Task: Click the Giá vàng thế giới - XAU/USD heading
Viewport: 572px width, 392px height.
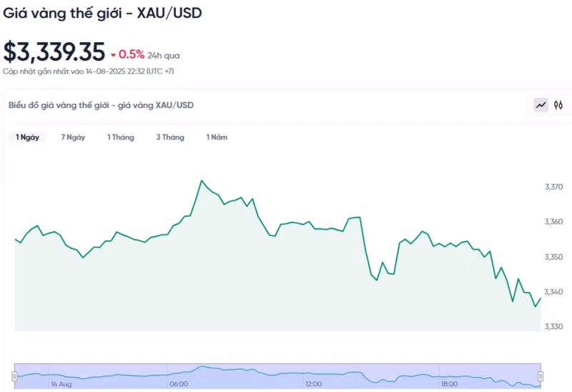Action: [x=102, y=13]
